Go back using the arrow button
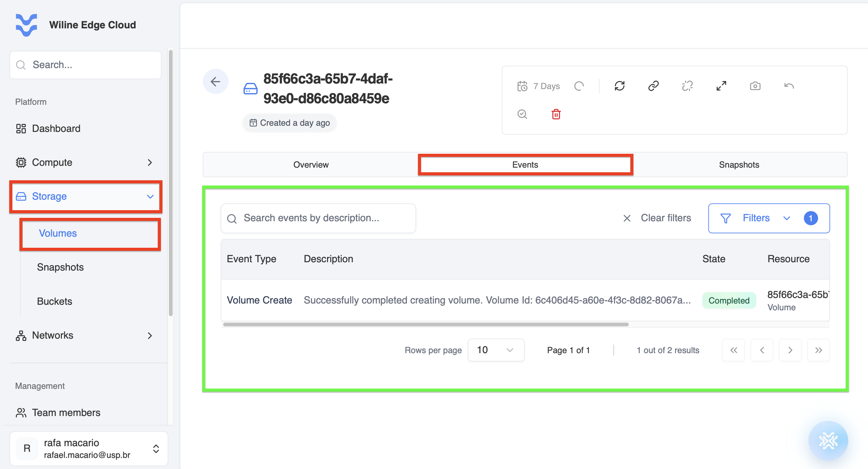 tap(215, 81)
